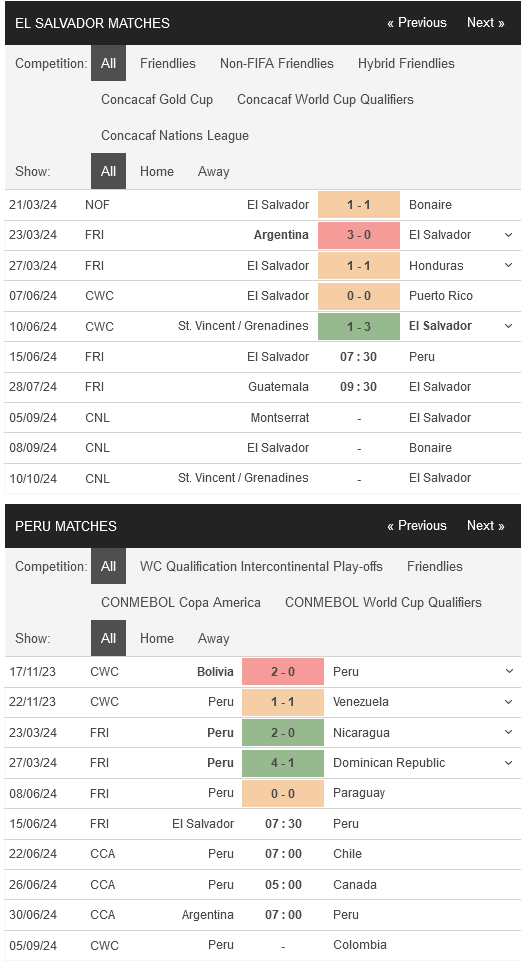The height and width of the screenshot is (965, 521).
Task: Show only Home matches for Peru
Action: 157,638
